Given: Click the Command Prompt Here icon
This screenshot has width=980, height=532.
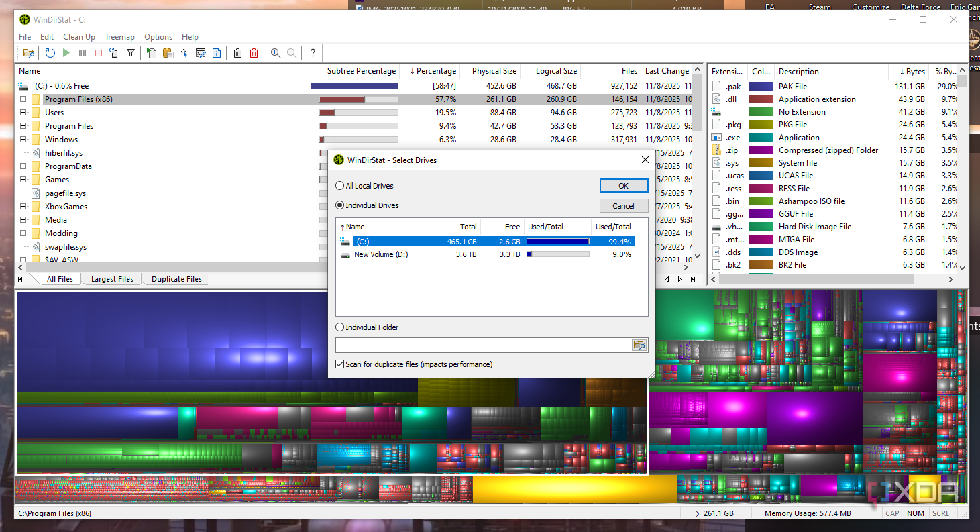Looking at the screenshot, I should coord(201,53).
